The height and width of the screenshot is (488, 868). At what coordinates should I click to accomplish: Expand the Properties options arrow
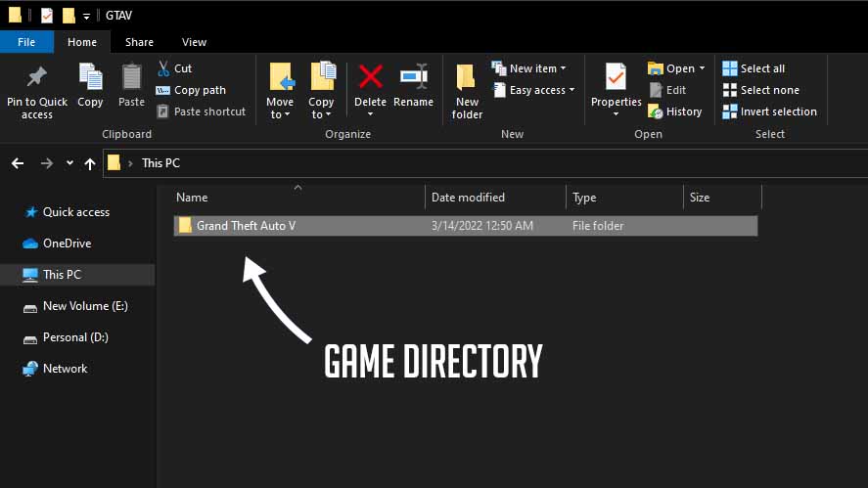pyautogui.click(x=616, y=114)
